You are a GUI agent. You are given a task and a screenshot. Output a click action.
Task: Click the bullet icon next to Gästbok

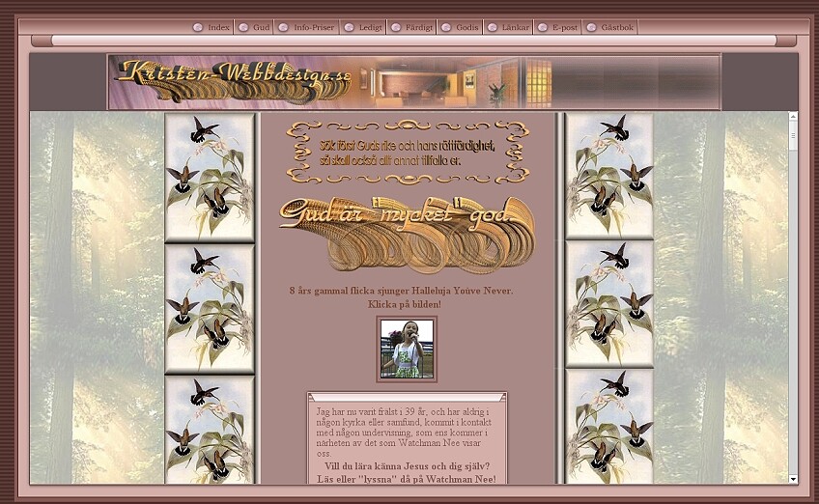pos(591,28)
